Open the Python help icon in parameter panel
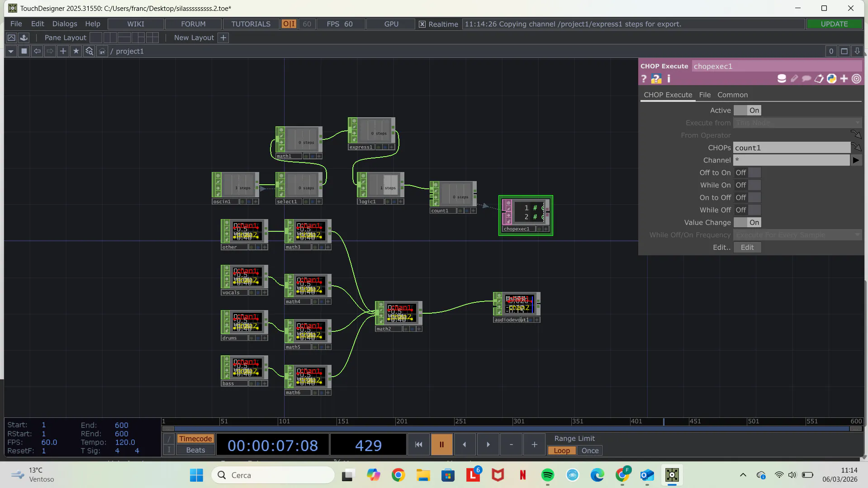The height and width of the screenshot is (488, 868). (656, 79)
